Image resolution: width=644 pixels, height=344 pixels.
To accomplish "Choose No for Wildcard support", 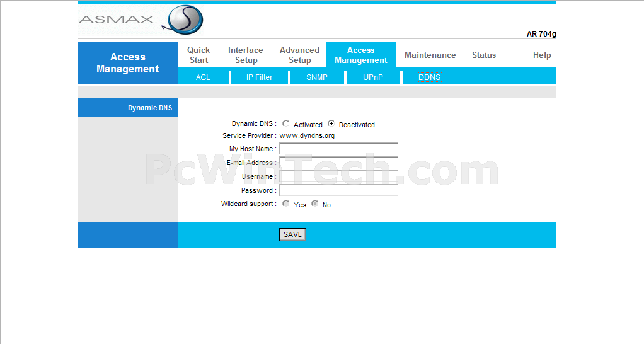I will pos(314,204).
